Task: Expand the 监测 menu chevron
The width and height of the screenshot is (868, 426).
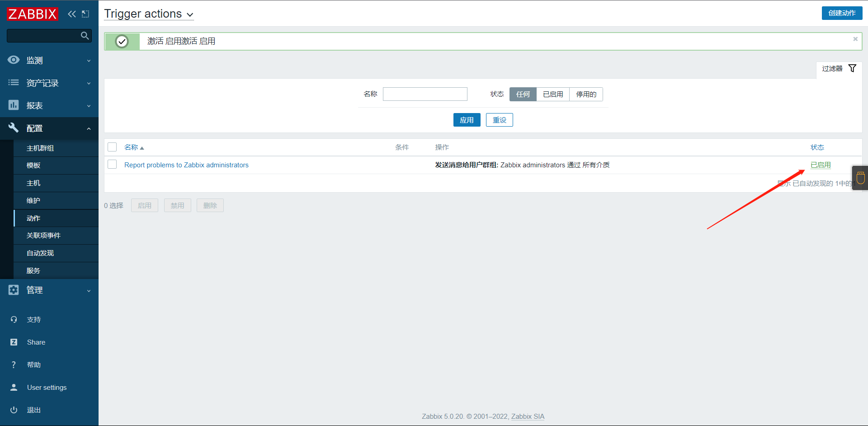Action: [89, 61]
